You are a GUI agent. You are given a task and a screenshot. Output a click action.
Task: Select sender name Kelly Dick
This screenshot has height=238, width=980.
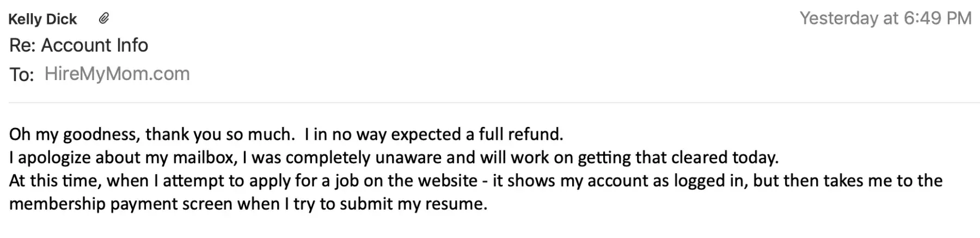(x=42, y=19)
